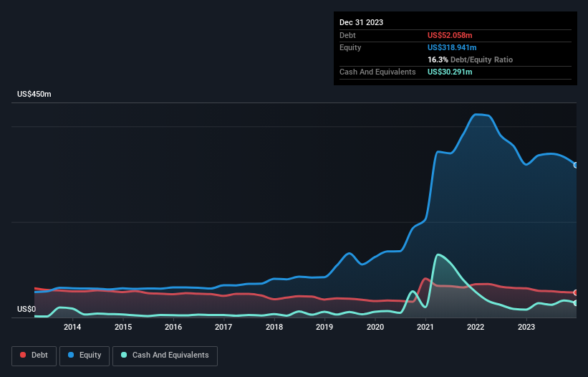The image size is (588, 377).
Task: Toggle the Cash And Equivalents legend button
Action: 165,355
